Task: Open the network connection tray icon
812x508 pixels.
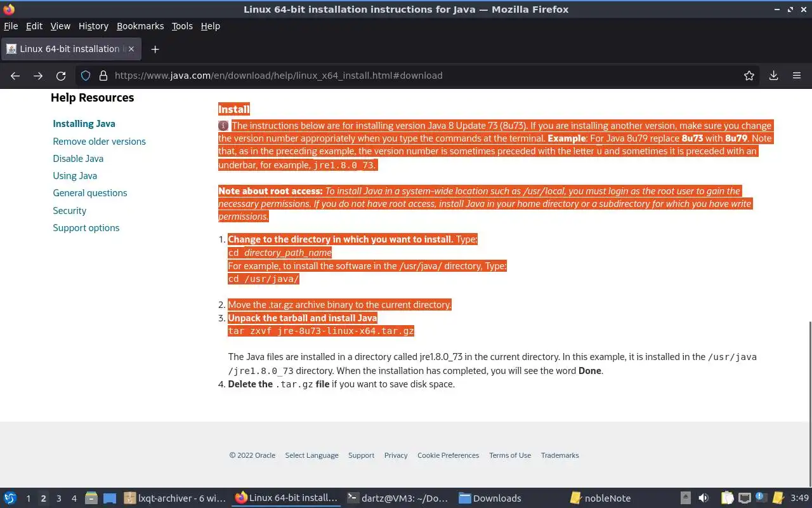Action: pyautogui.click(x=745, y=498)
